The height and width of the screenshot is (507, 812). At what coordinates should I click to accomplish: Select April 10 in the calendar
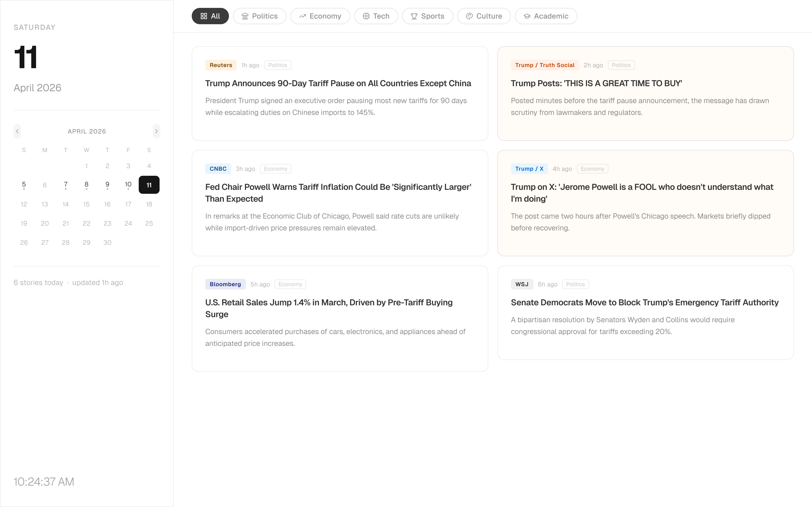pyautogui.click(x=128, y=185)
